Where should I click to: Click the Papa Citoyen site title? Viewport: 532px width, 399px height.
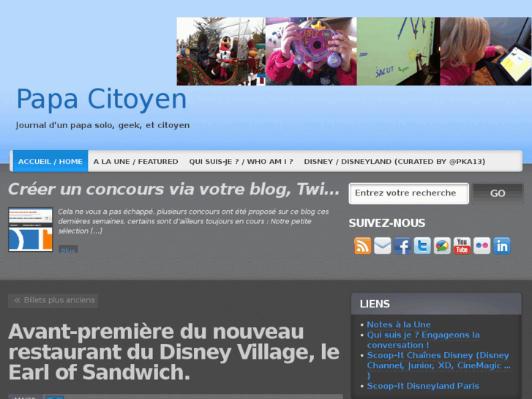point(102,99)
